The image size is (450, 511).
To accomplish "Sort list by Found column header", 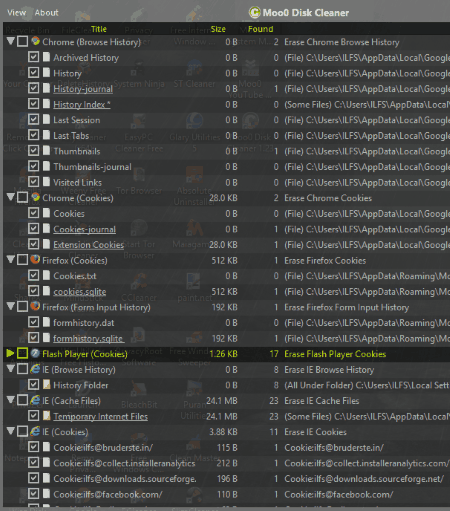I will click(x=260, y=29).
